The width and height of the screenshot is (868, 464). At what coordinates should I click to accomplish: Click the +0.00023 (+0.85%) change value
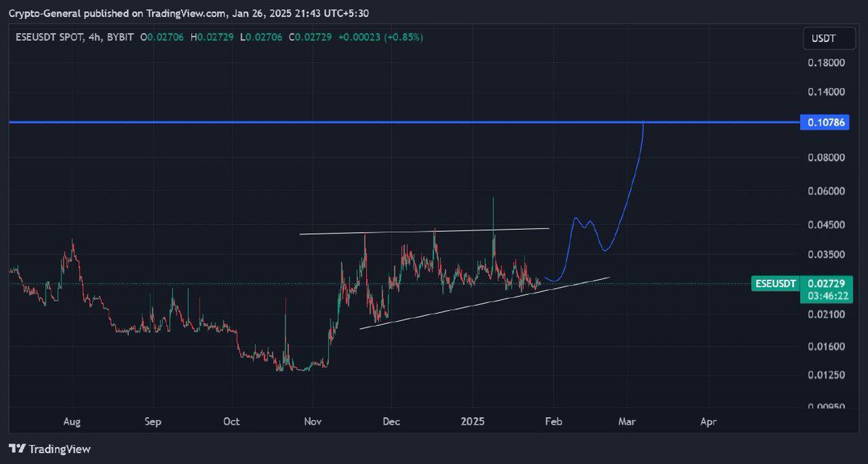pos(380,36)
